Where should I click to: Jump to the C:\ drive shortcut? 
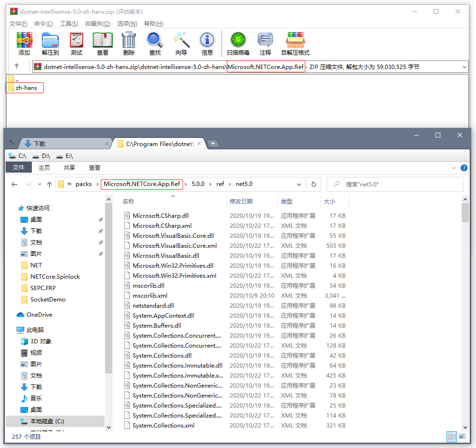tap(17, 156)
